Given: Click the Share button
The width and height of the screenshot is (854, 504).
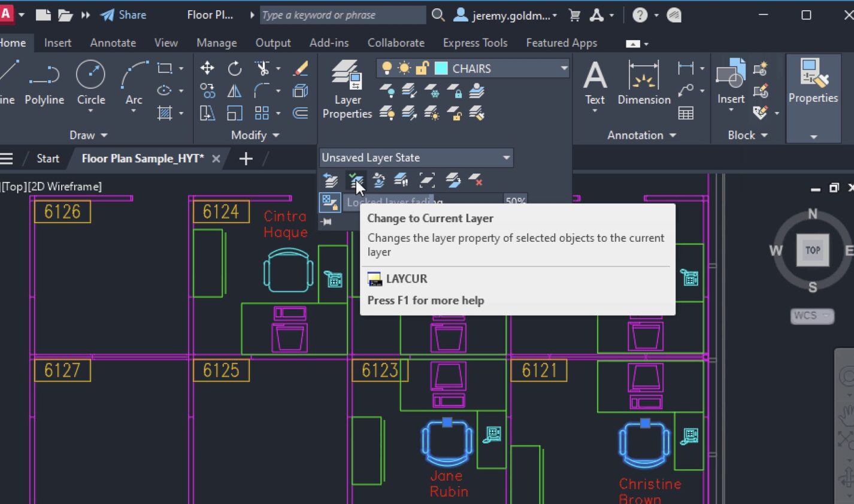Looking at the screenshot, I should [123, 15].
